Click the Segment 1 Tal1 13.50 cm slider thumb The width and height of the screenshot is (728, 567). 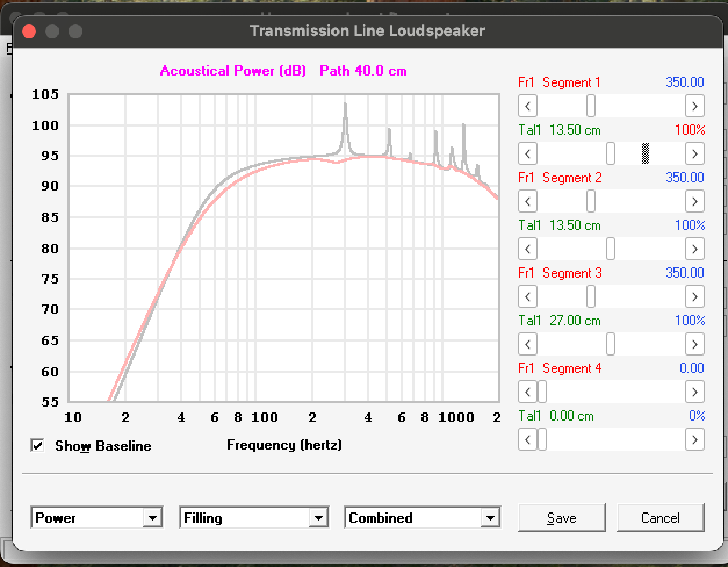(x=611, y=154)
